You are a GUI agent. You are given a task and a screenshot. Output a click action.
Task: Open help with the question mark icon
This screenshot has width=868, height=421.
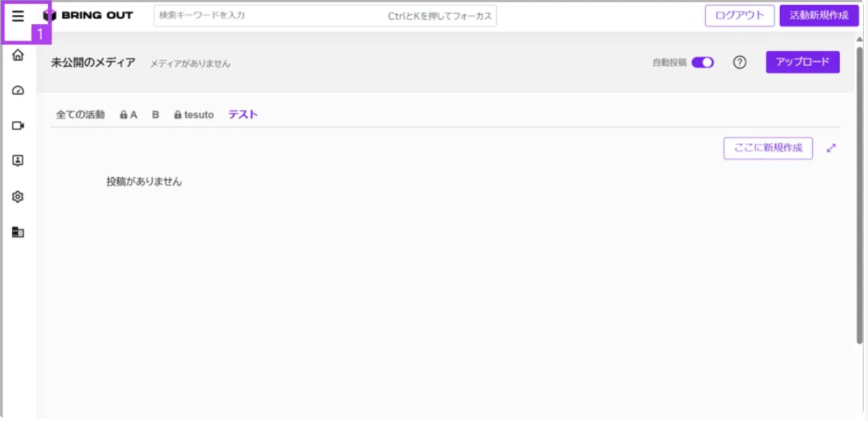point(740,63)
